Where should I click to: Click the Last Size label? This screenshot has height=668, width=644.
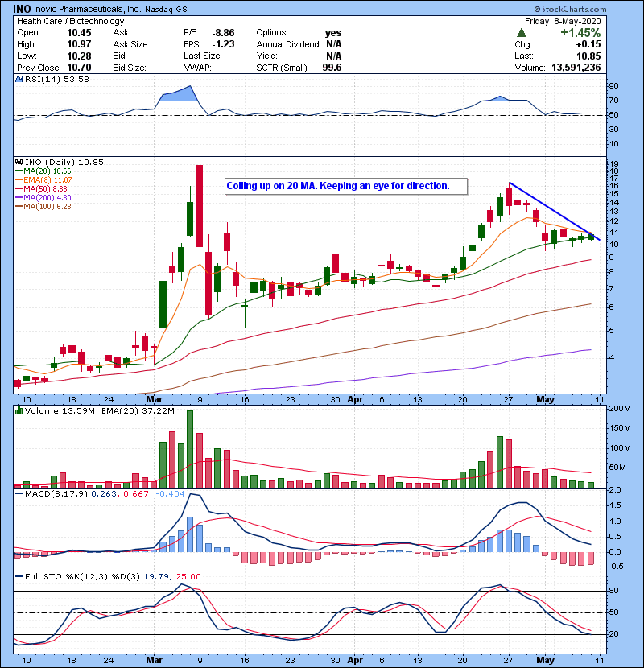202,56
